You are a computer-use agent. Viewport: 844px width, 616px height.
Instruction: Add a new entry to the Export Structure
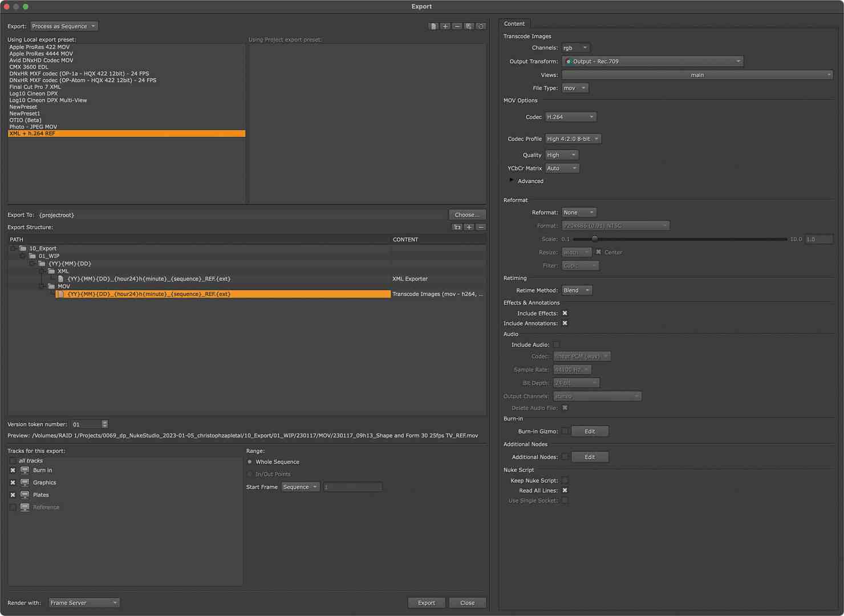[469, 227]
